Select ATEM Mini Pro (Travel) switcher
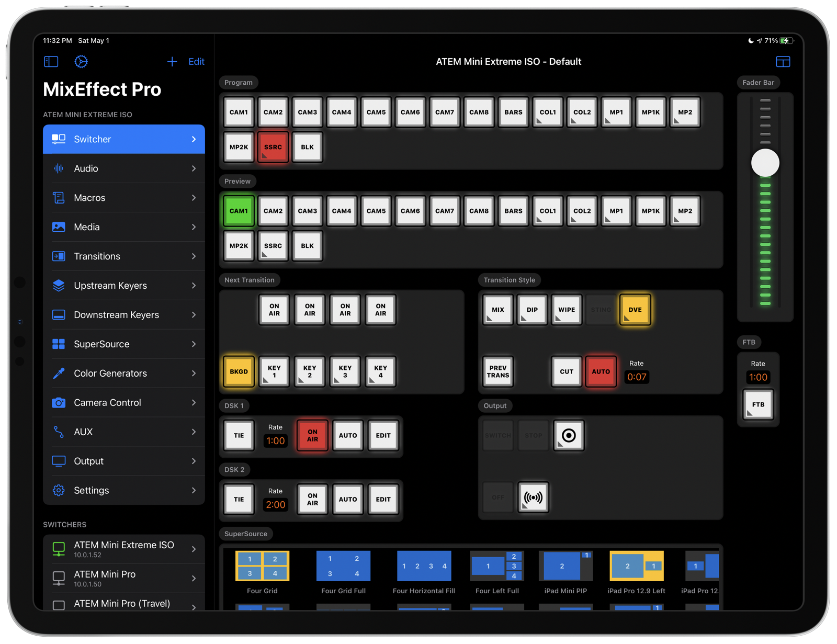Screen dimensions: 837x644 [x=124, y=603]
